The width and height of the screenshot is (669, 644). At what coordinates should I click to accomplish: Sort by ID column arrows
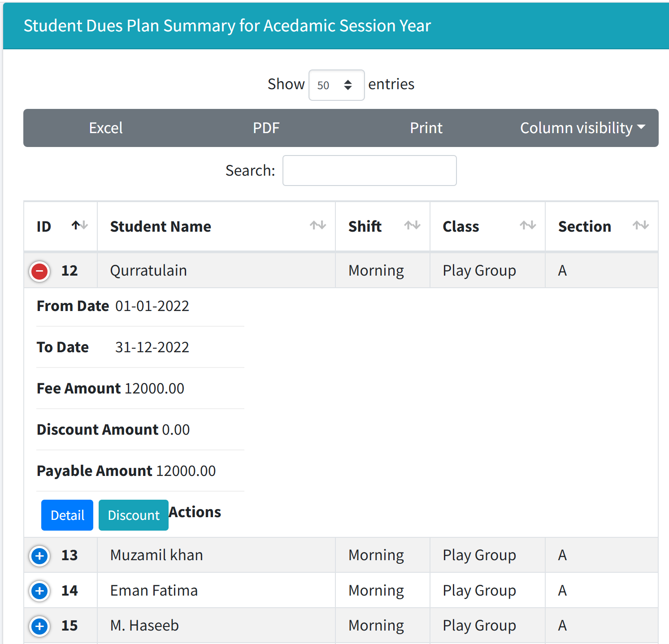80,225
